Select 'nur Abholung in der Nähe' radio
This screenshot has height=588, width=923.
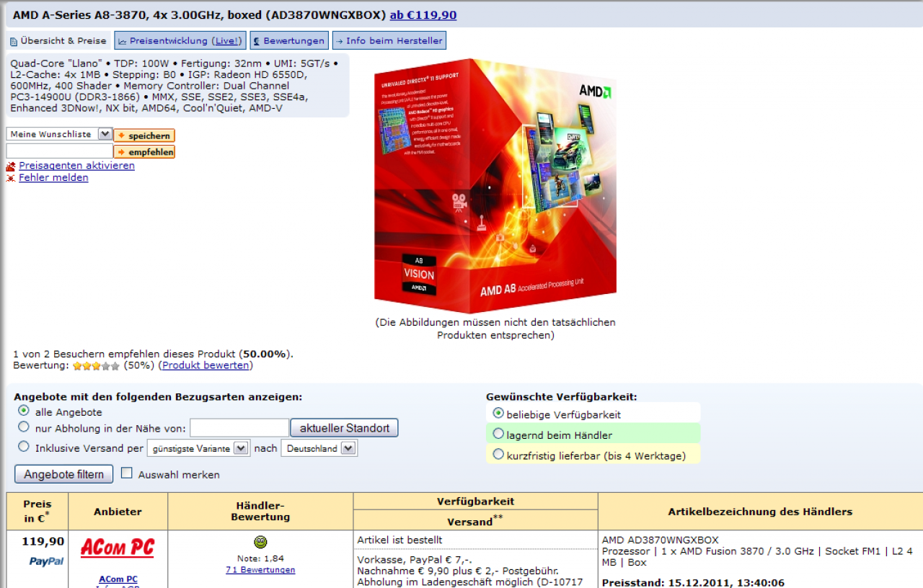click(x=24, y=427)
